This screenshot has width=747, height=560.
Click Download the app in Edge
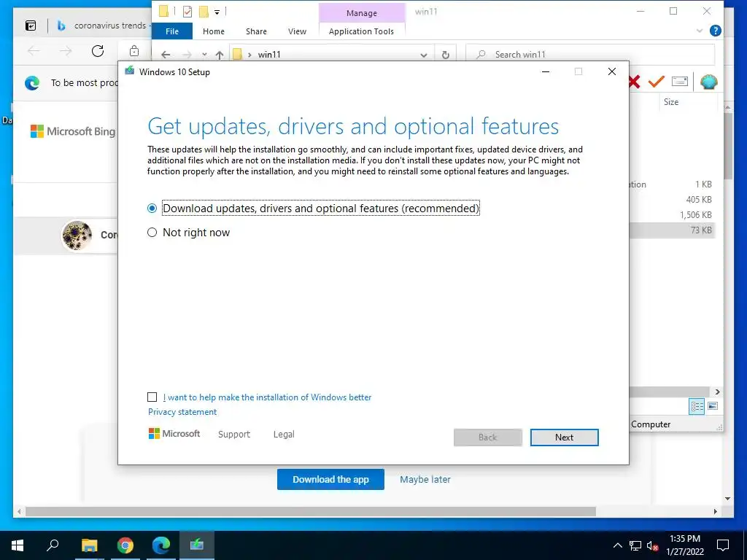[x=330, y=480]
